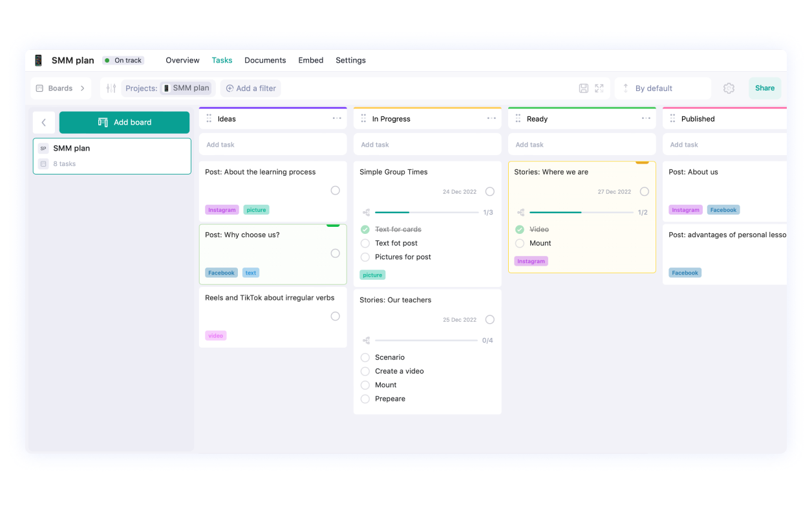
Task: Click the Add task field in the Ideas column
Action: (x=272, y=144)
